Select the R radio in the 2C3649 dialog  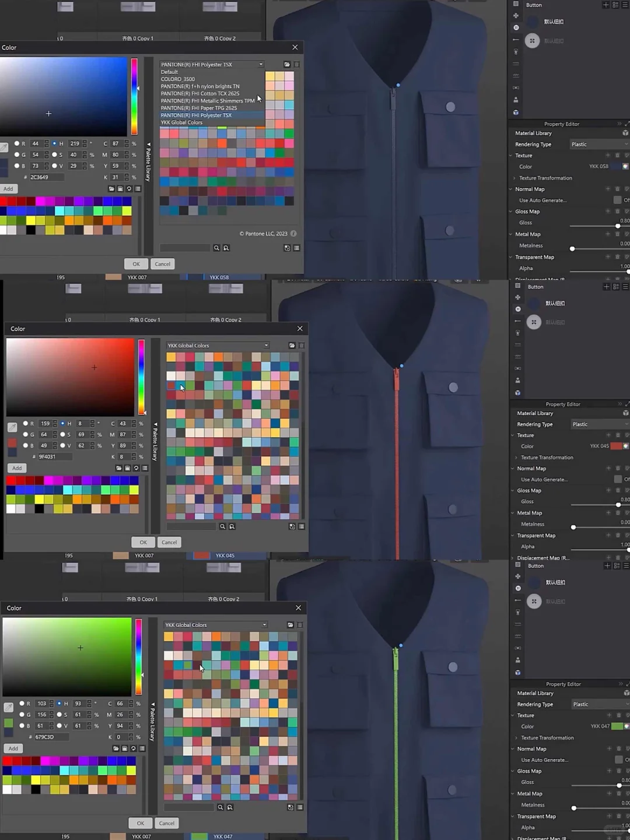16,143
